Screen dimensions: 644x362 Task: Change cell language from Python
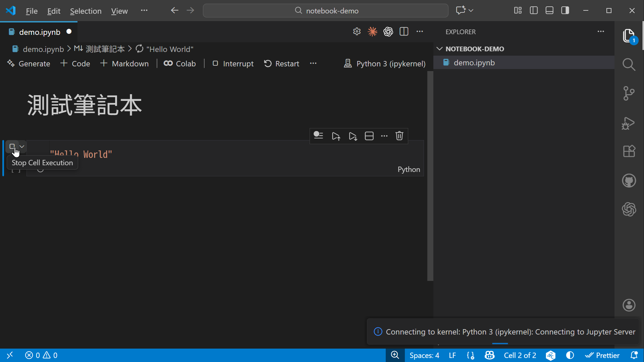409,169
